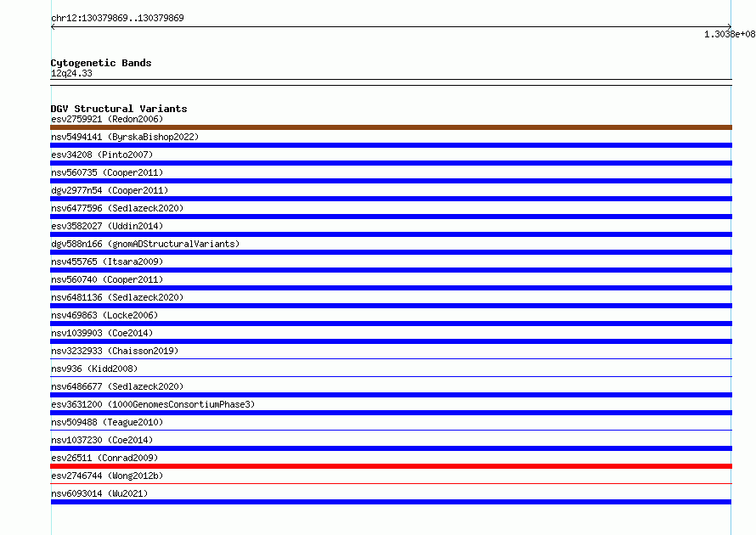Click the blue bar under esv3631200
Screen dimensions: 756x535
(x=391, y=413)
